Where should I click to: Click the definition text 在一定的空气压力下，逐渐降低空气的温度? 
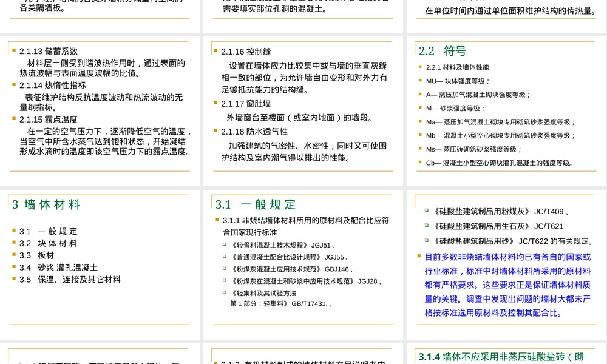click(x=106, y=141)
